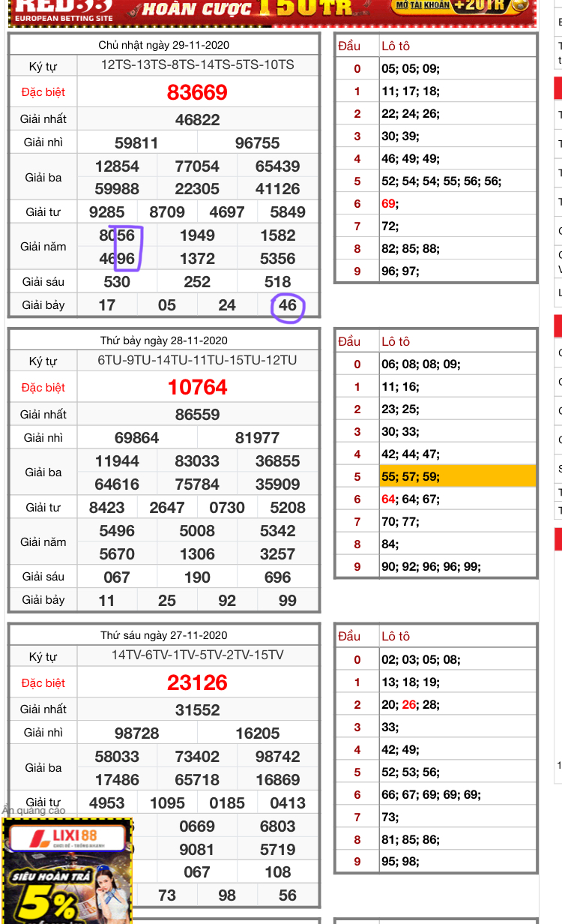The width and height of the screenshot is (562, 924).
Task: Click special prize number 83669
Action: (197, 92)
